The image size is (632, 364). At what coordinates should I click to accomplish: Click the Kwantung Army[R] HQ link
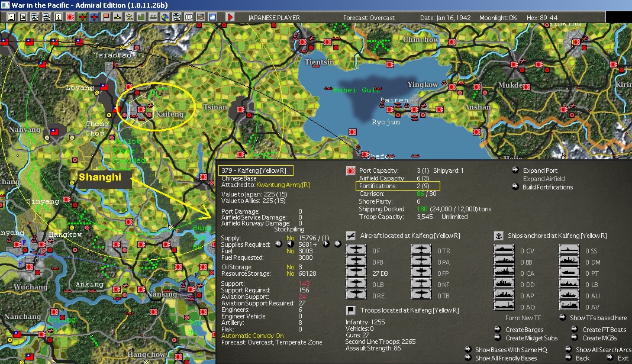(283, 185)
